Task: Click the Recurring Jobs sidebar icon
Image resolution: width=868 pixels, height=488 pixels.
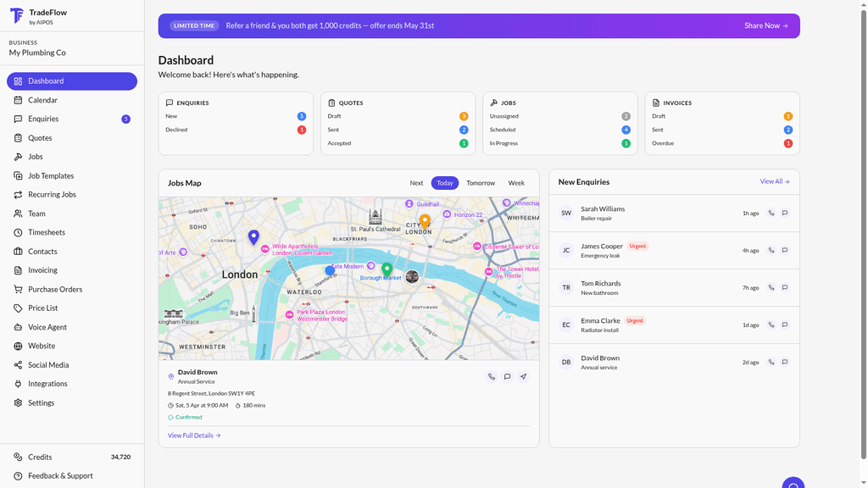Action: click(18, 195)
